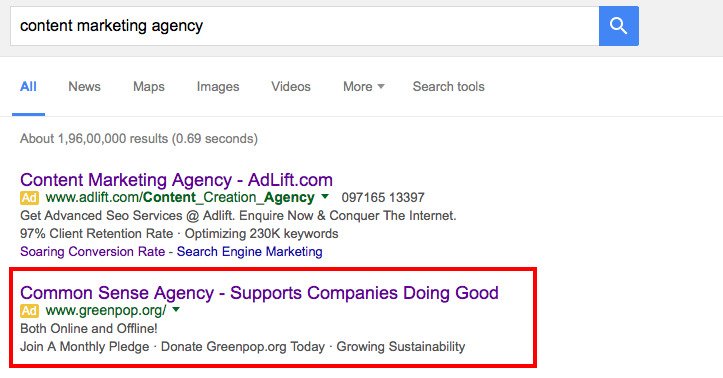Click the phone number 097165 13397

[x=383, y=198]
